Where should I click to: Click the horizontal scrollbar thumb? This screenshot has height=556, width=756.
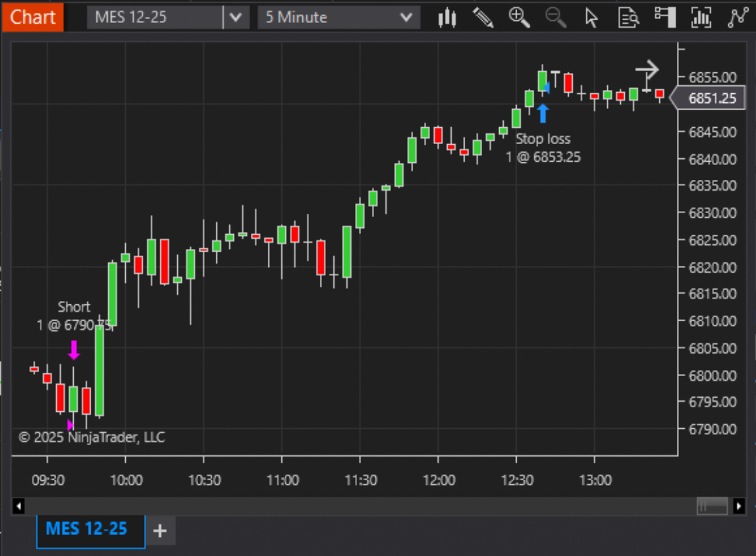click(x=712, y=506)
